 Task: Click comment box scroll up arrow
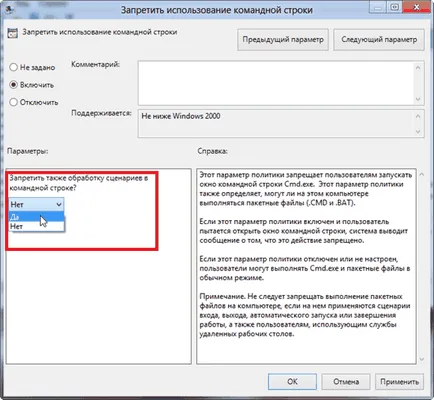click(418, 68)
